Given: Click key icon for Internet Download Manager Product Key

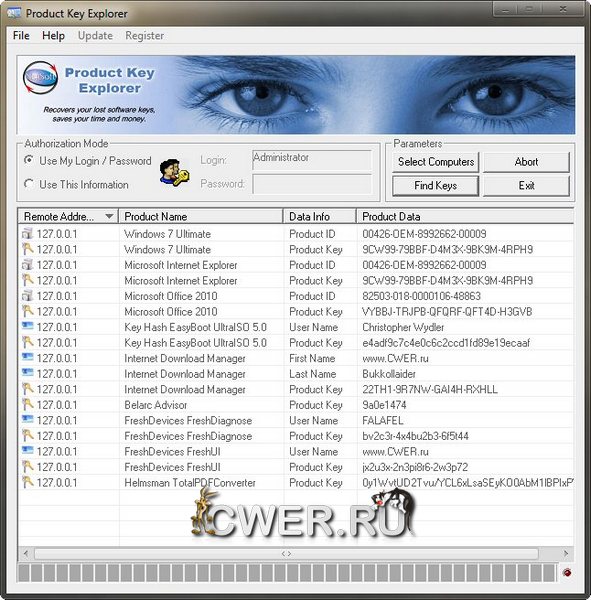Looking at the screenshot, I should (28, 389).
